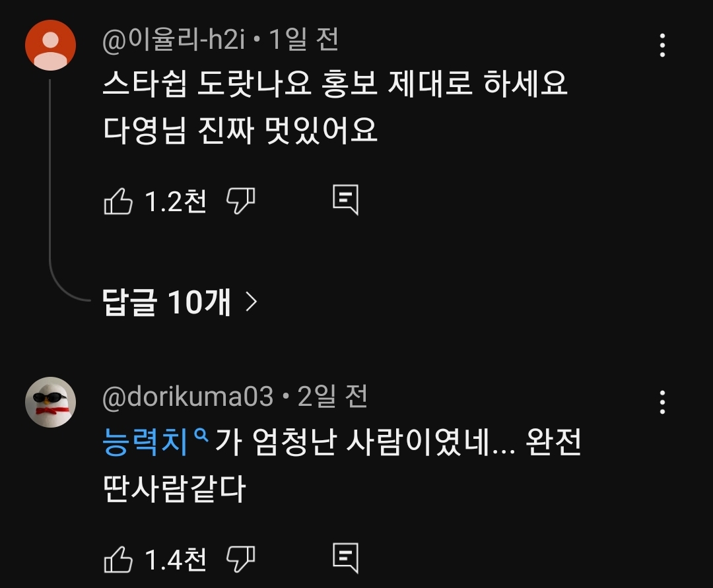Open more options for @이율리-h2i's comment

tap(662, 45)
